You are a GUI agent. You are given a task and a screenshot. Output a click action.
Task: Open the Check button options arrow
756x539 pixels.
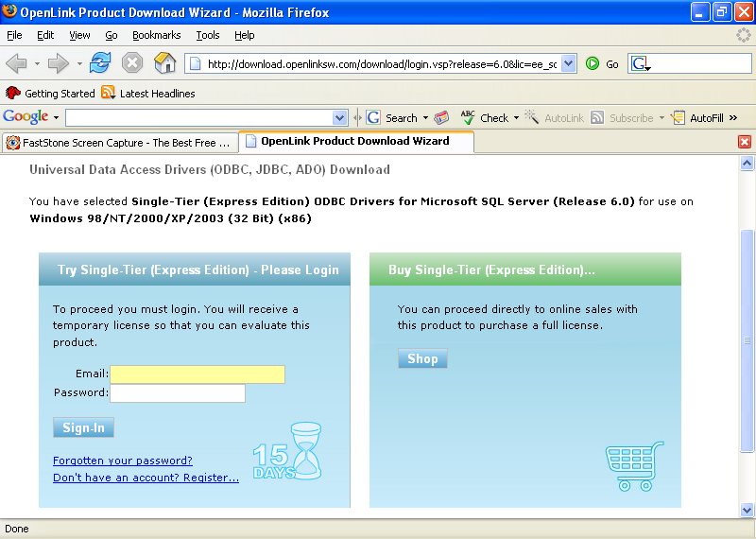(x=516, y=118)
